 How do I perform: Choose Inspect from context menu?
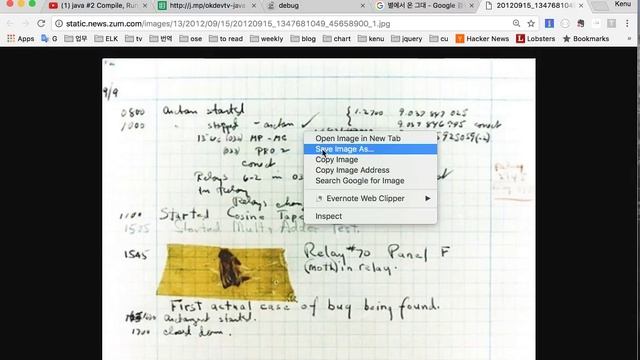[x=370, y=216]
